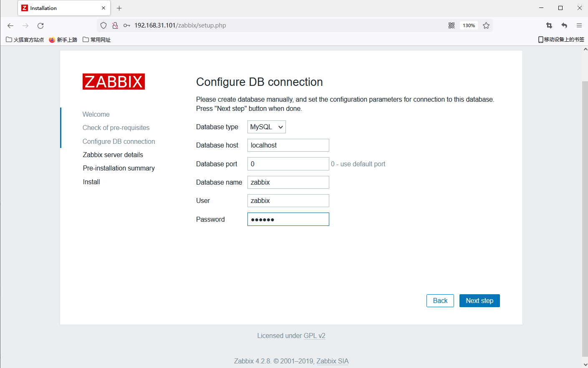The height and width of the screenshot is (368, 588).
Task: Open the GPL v2 license link
Action: point(315,335)
